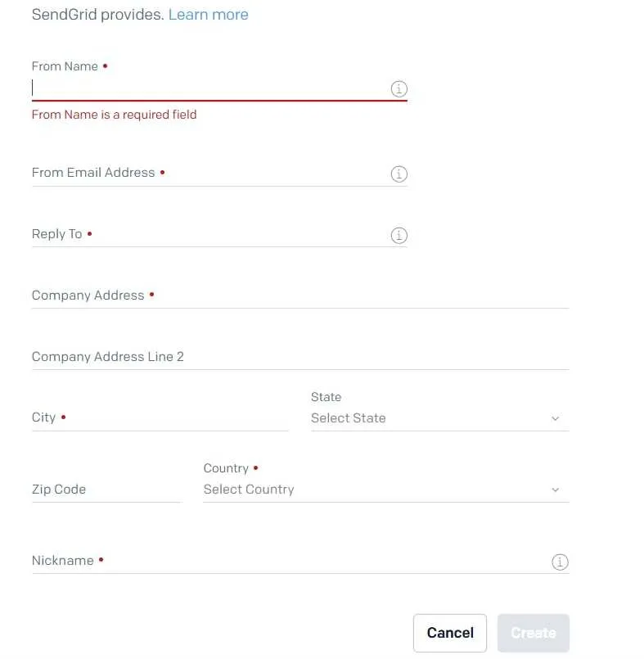This screenshot has width=644, height=659.
Task: Click the Cancel button
Action: point(450,633)
